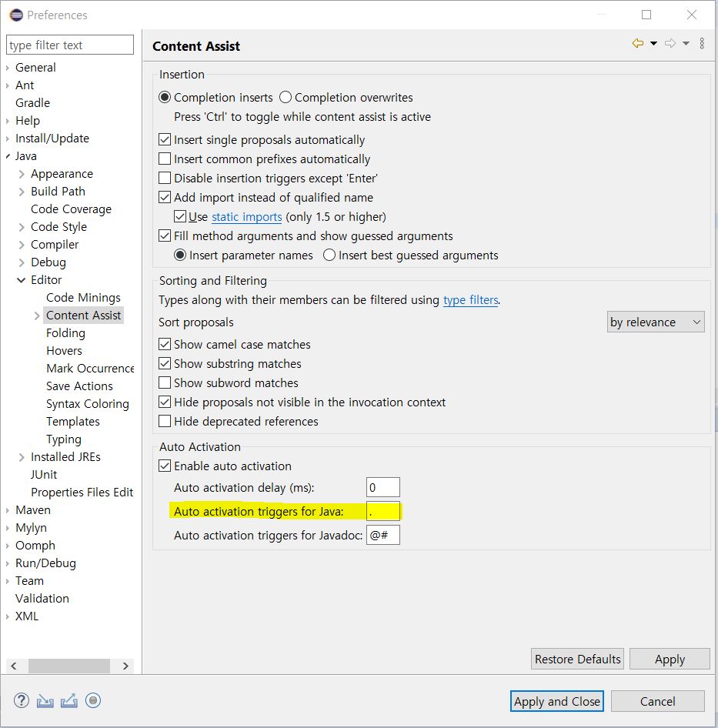Screen dimensions: 718x728
Task: Click the import preferences icon
Action: tap(45, 700)
